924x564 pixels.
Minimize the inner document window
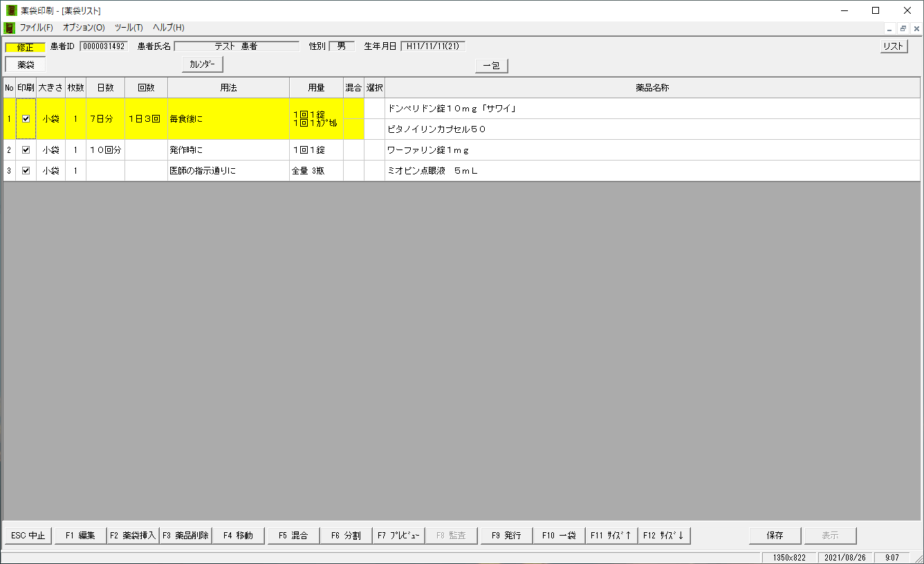[x=891, y=28]
